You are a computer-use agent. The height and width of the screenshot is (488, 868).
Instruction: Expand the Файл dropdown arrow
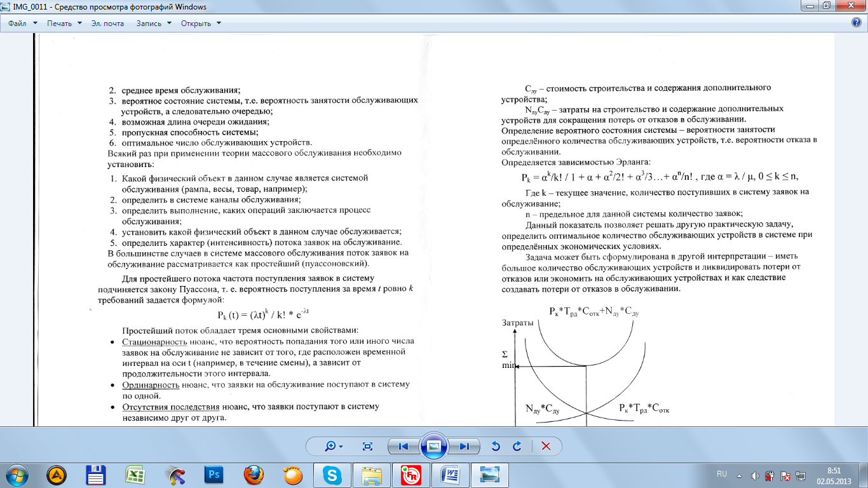tap(35, 24)
